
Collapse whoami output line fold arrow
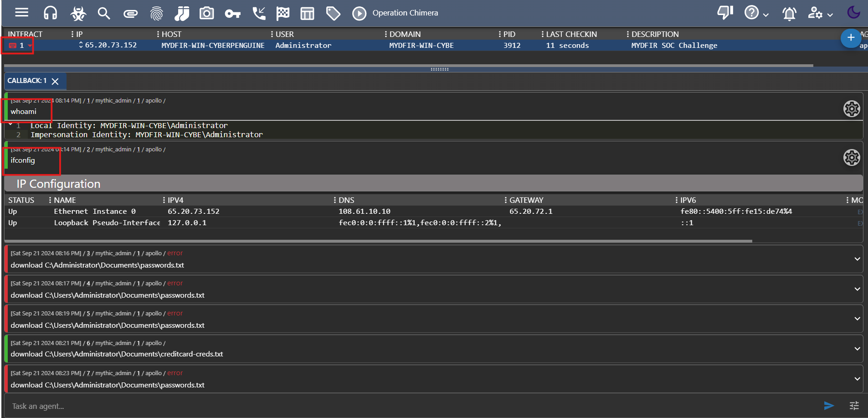tap(10, 124)
